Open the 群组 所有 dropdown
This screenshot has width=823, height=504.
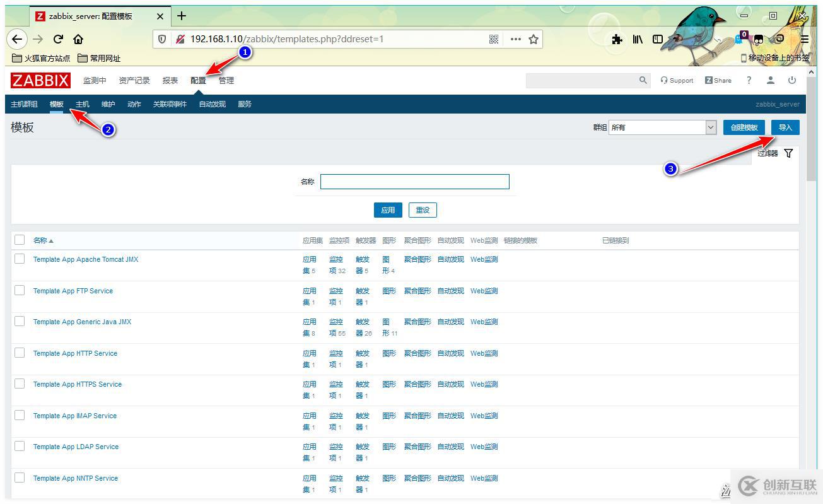662,127
